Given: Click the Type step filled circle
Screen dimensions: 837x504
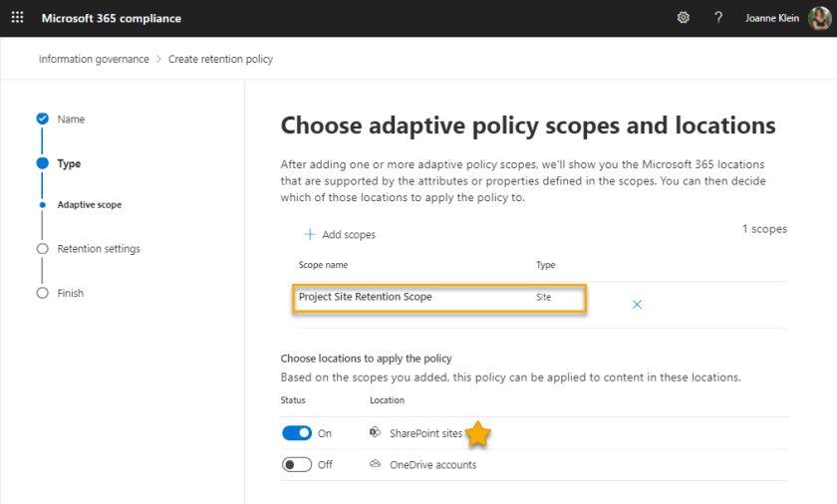Looking at the screenshot, I should click(42, 163).
